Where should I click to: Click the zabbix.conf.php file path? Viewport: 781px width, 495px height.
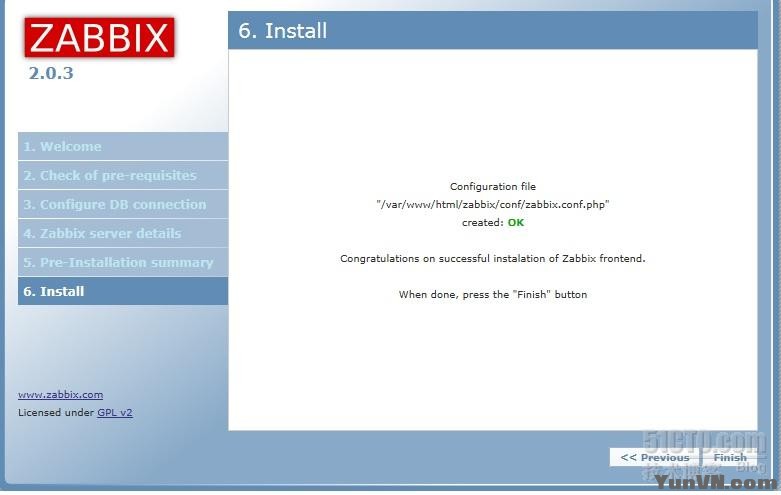[x=493, y=204]
